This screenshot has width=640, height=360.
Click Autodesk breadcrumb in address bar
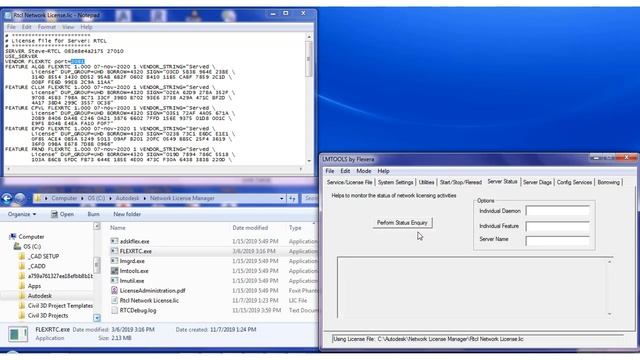pyautogui.click(x=127, y=198)
